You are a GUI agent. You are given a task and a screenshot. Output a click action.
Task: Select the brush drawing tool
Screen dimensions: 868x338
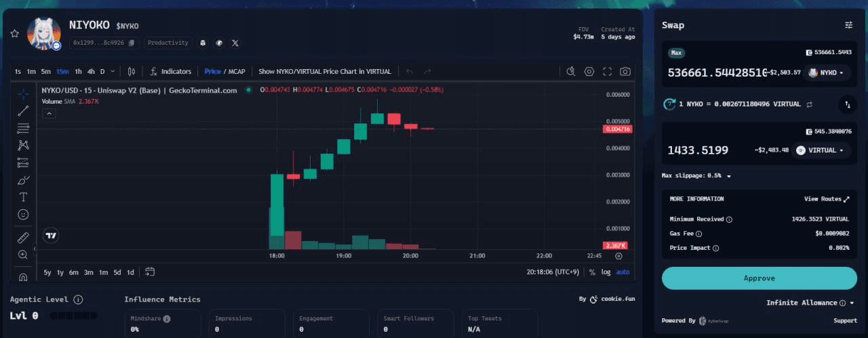pos(23,179)
